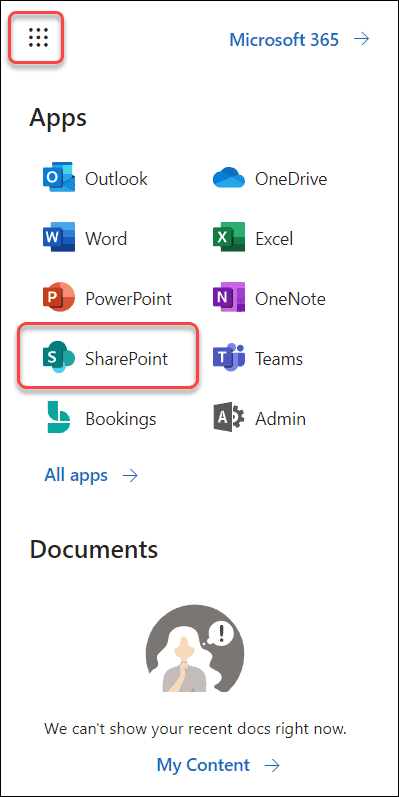Click the arrow next to All apps

[131, 476]
